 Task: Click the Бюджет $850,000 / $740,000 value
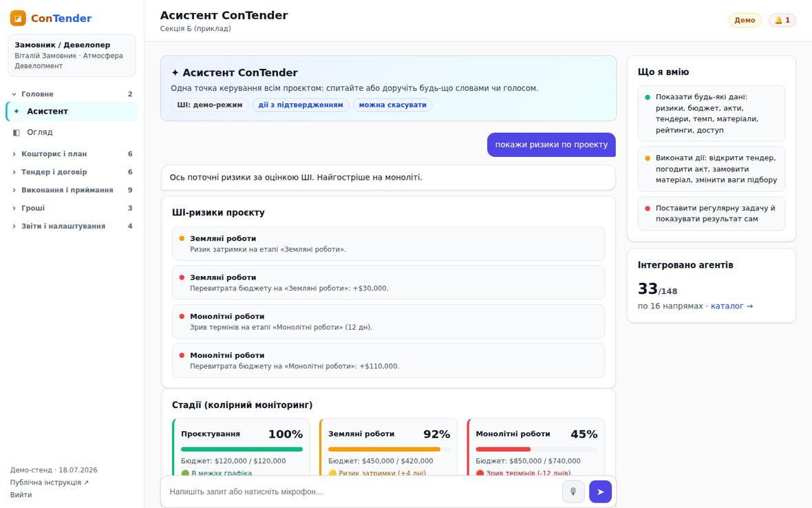pyautogui.click(x=528, y=461)
